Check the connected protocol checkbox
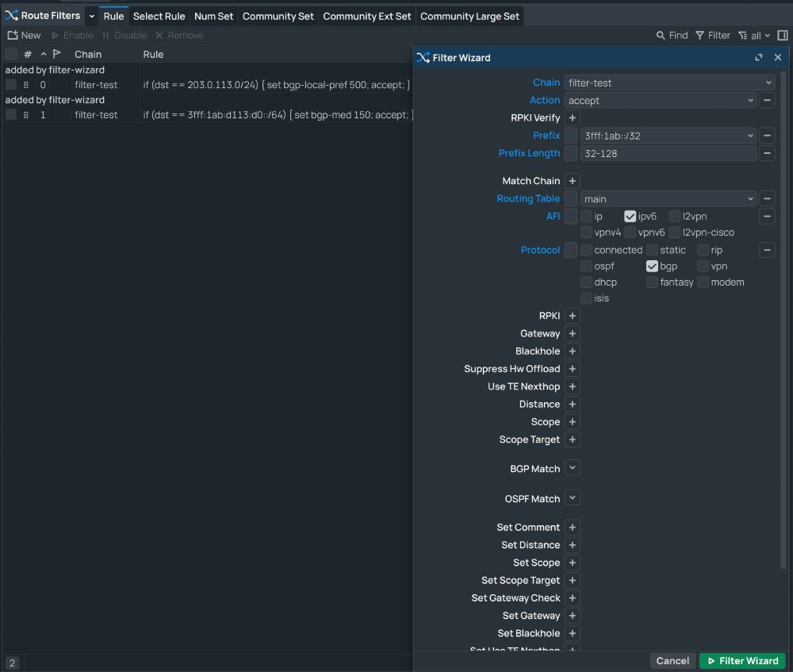Viewport: 793px width, 672px height. pyautogui.click(x=586, y=250)
